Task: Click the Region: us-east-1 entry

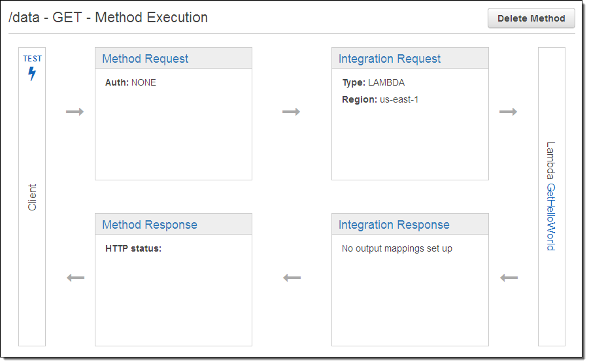Action: tap(380, 100)
